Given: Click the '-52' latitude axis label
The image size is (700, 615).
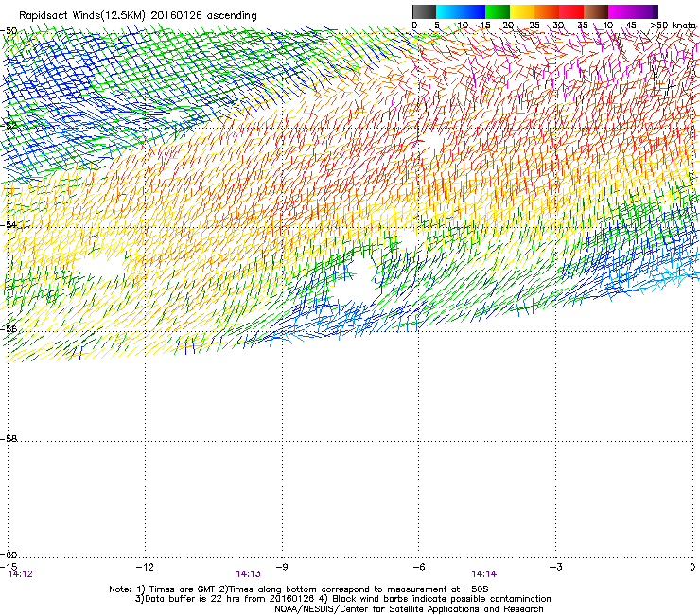Looking at the screenshot, I should click(x=9, y=126).
